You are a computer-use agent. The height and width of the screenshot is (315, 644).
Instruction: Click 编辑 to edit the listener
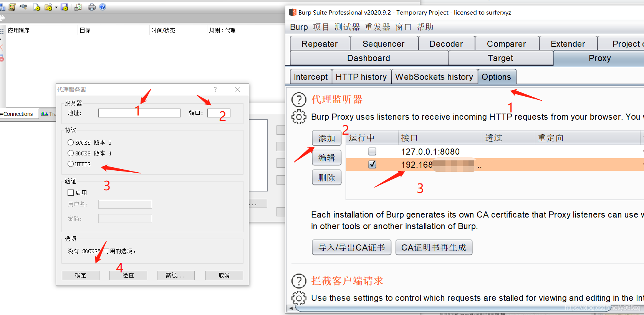pos(327,158)
